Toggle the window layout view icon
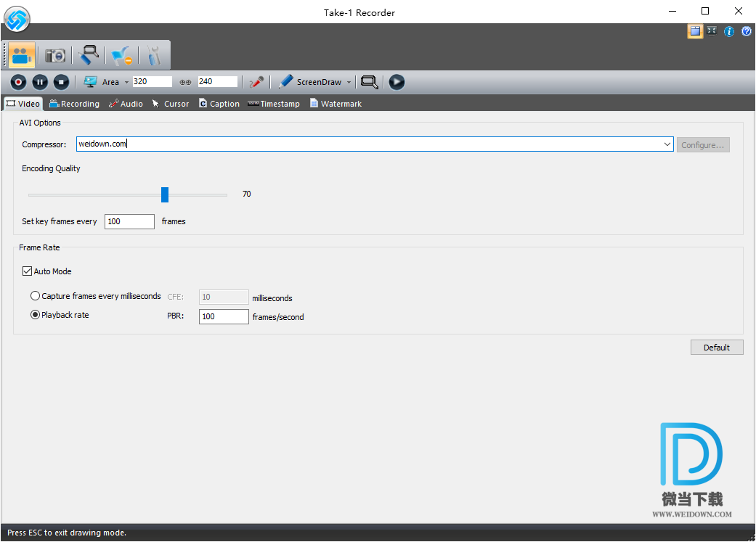 695,31
